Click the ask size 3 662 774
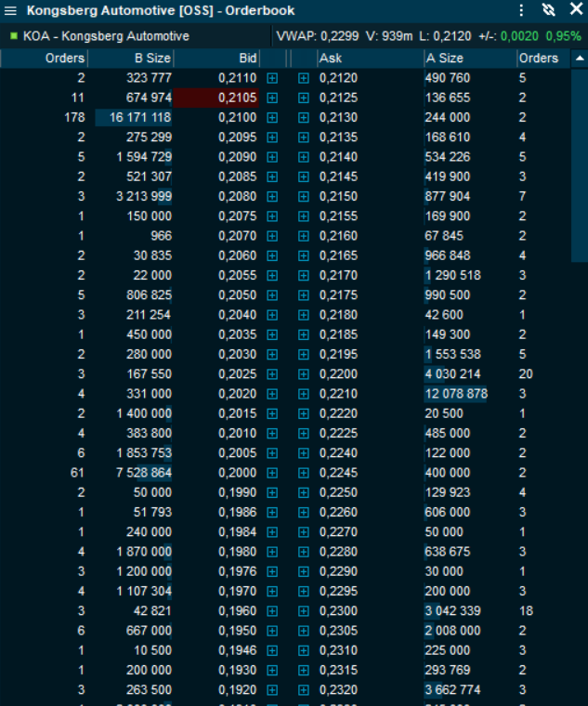 coord(452,690)
